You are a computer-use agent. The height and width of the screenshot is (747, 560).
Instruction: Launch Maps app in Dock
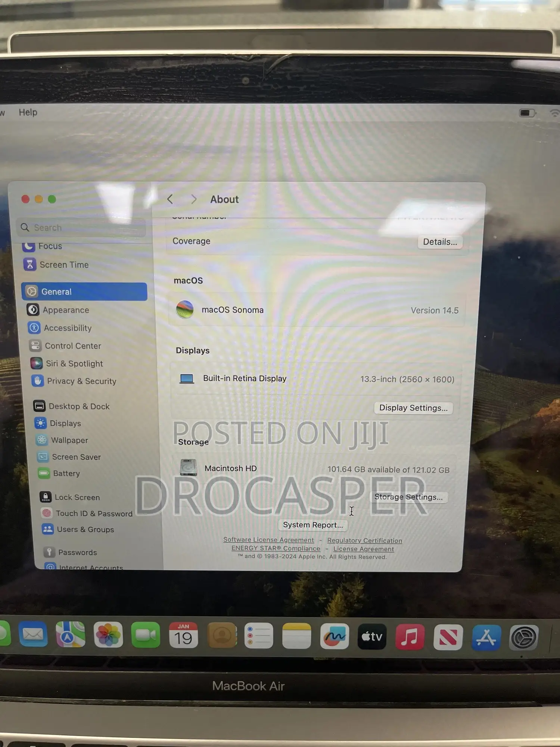coord(70,634)
